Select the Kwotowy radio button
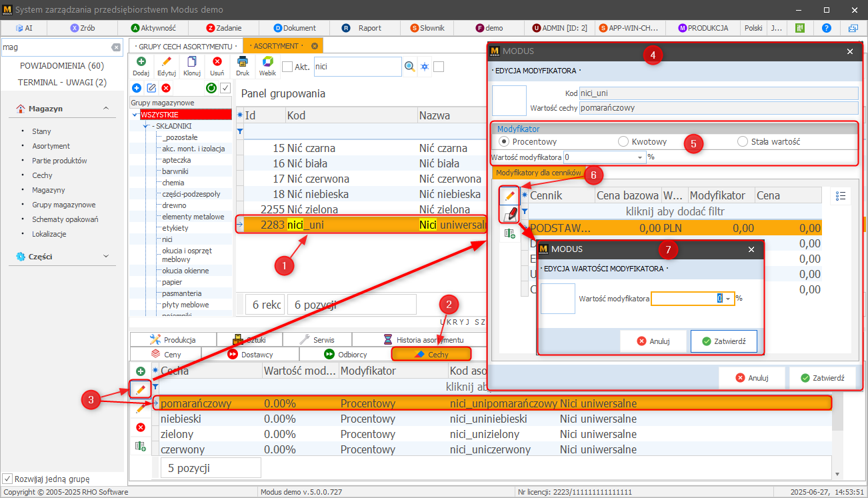 623,141
